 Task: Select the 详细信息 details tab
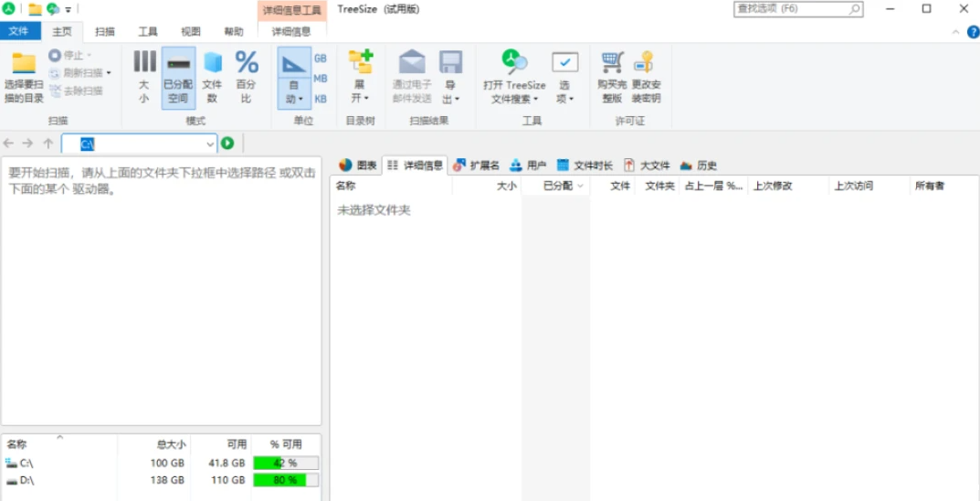tap(415, 165)
